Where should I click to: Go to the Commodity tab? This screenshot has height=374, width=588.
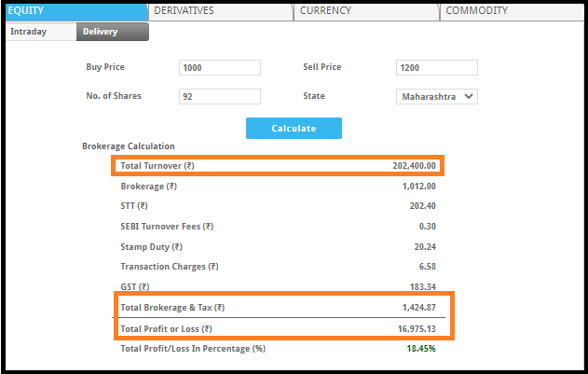tap(512, 11)
